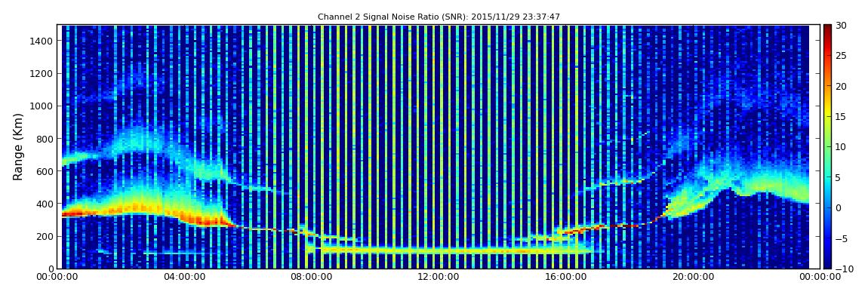
Task: Click the 1200 y-axis tick label
Action: 42,74
